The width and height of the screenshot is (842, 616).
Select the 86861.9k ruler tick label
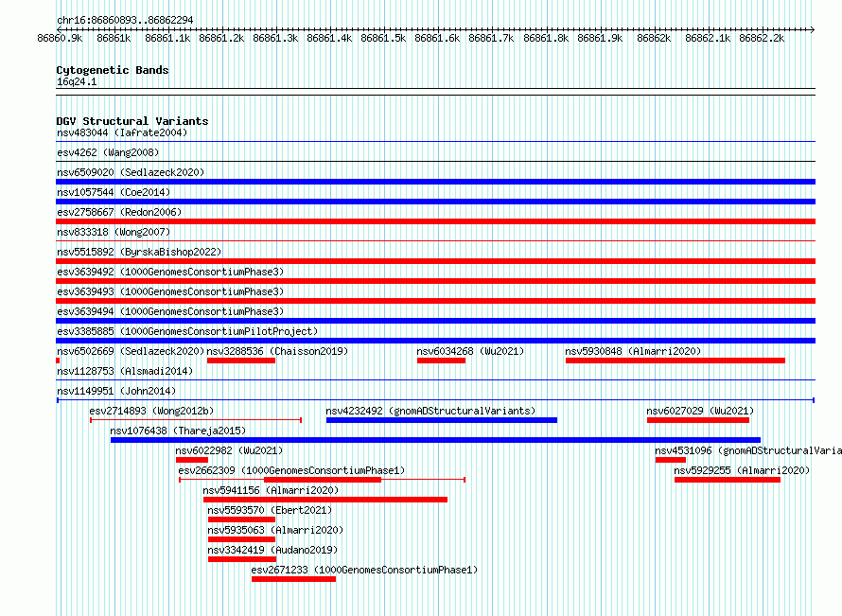click(x=600, y=38)
